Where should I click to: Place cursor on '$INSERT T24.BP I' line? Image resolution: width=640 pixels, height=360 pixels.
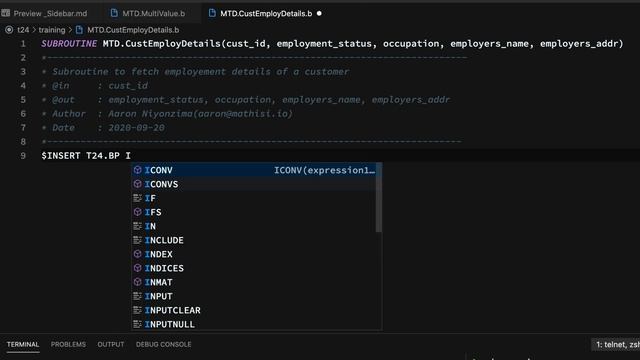pyautogui.click(x=86, y=156)
